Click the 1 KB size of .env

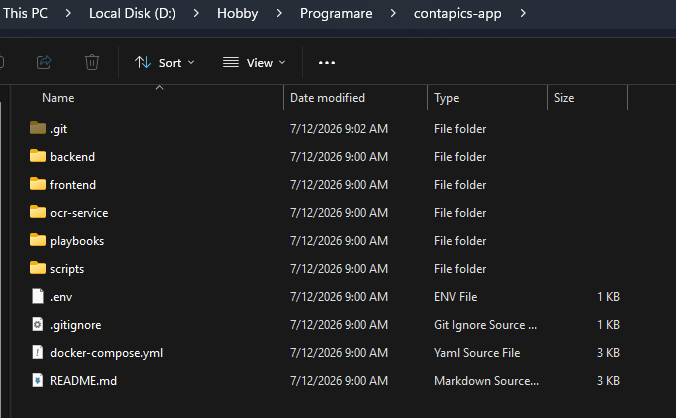point(608,296)
